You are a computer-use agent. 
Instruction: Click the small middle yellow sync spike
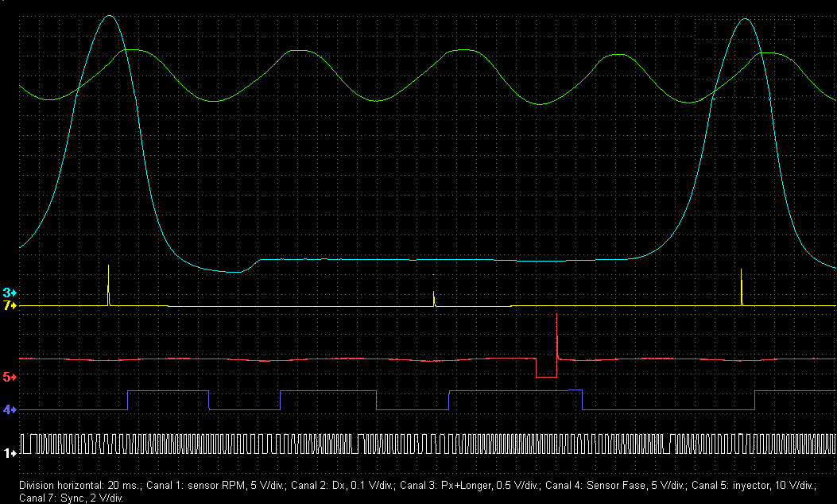[433, 298]
